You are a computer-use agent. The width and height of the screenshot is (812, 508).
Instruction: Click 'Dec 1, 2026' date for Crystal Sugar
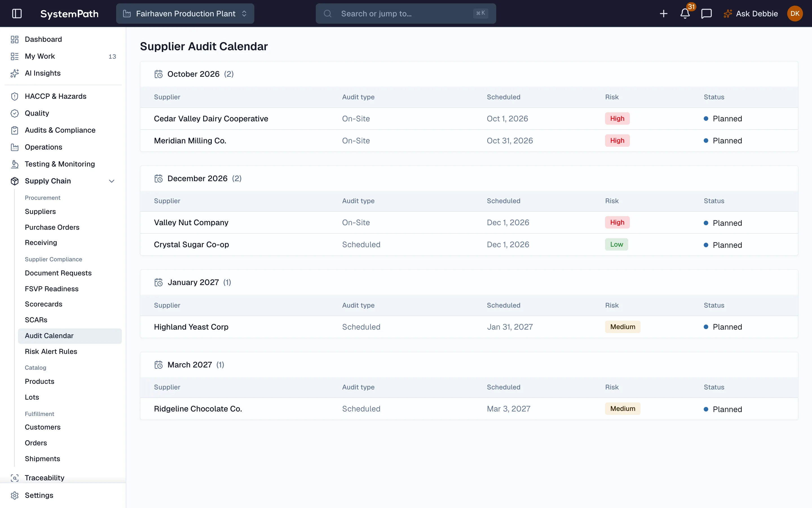point(508,245)
